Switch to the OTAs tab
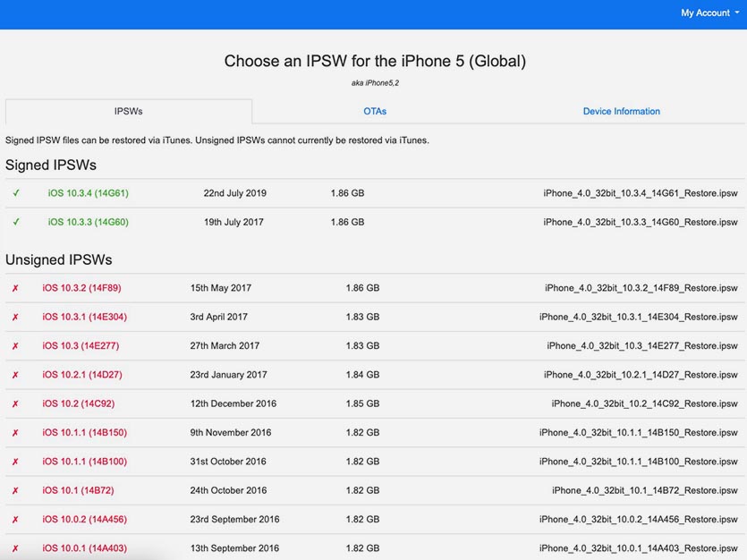The height and width of the screenshot is (560, 747). click(375, 112)
